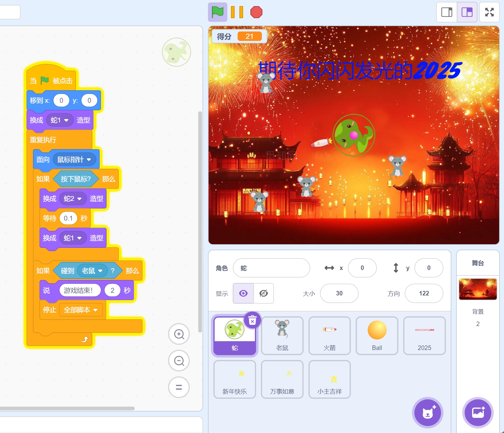
Task: Show the sprite using the eye icon
Action: pyautogui.click(x=243, y=293)
